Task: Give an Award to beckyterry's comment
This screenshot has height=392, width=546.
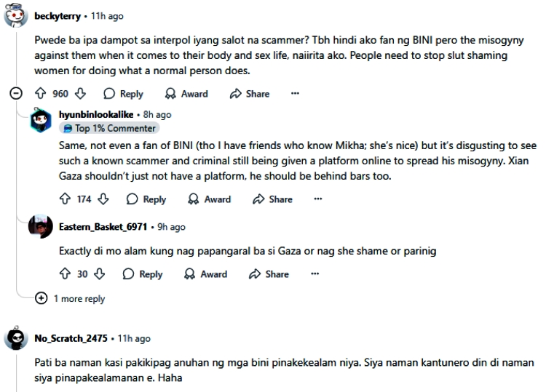Action: [186, 94]
